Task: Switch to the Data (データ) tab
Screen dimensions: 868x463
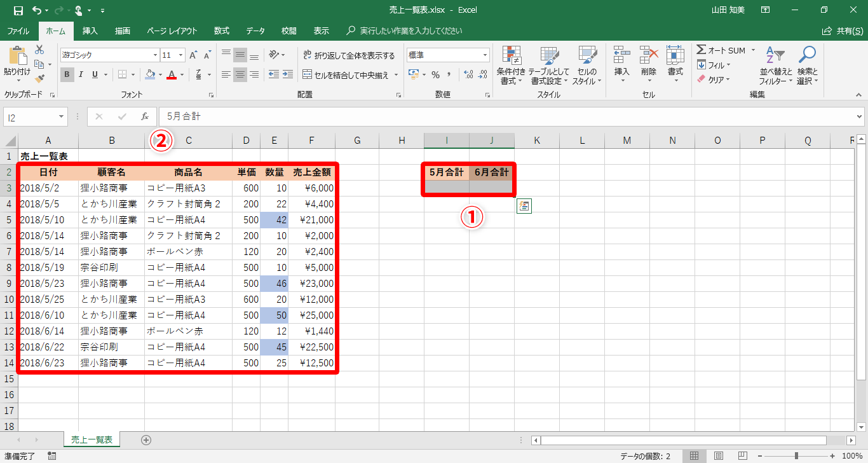Action: point(255,31)
